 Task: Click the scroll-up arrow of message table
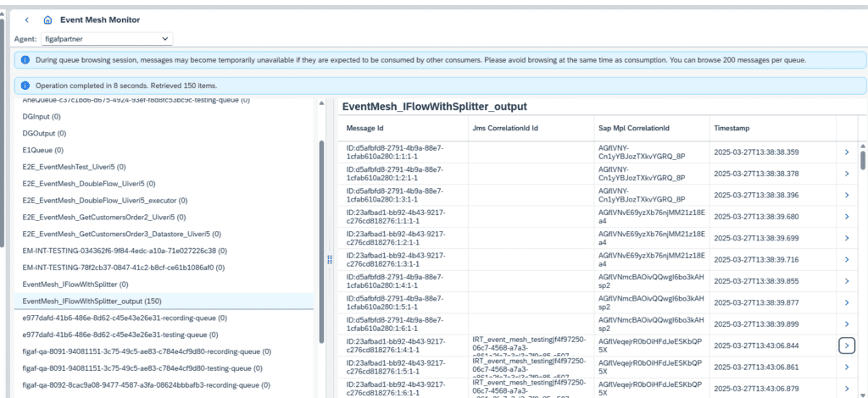(862, 146)
